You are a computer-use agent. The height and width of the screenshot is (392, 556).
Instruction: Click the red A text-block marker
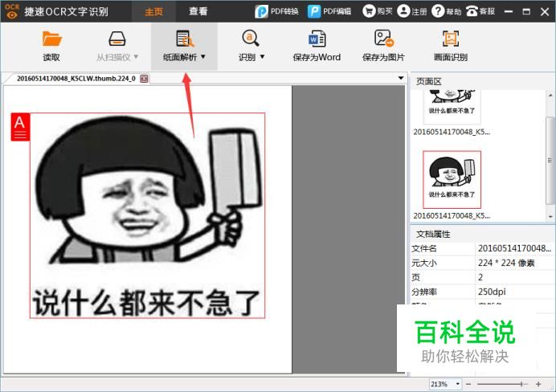coord(20,127)
